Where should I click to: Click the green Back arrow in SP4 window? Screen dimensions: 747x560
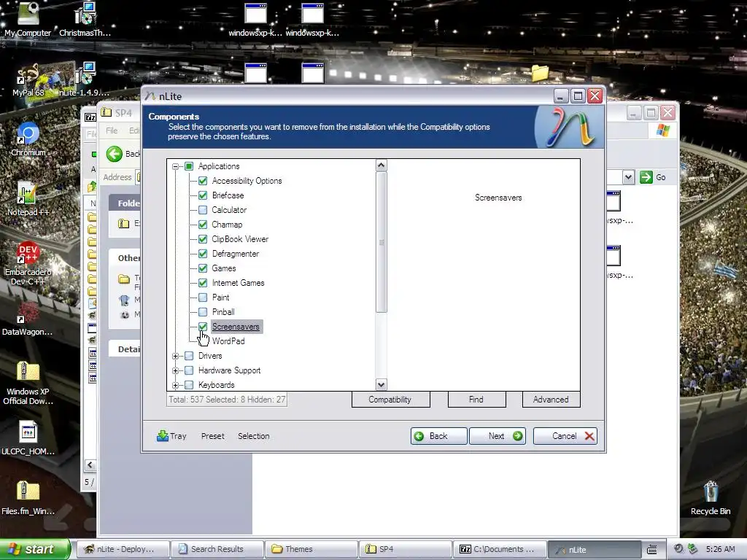pyautogui.click(x=115, y=154)
